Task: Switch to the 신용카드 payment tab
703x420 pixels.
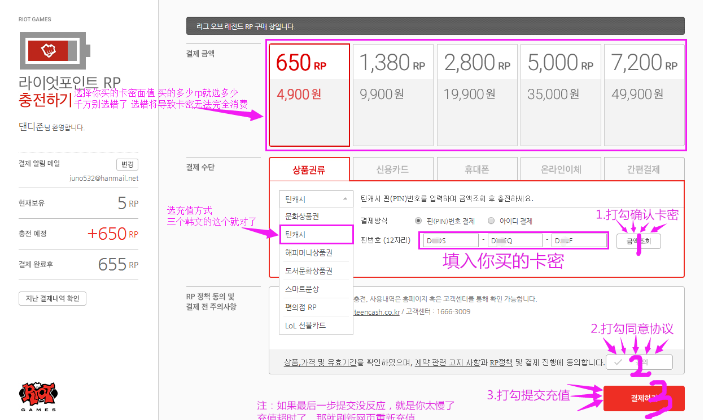Action: (x=393, y=169)
